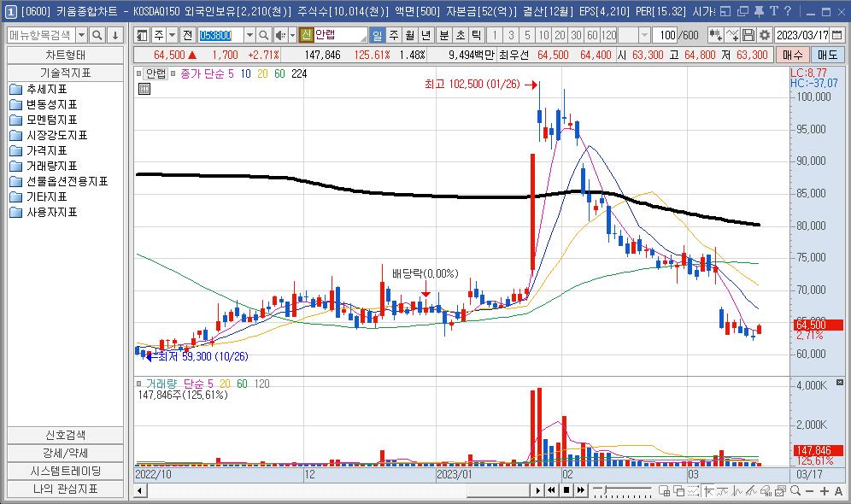Open the sound options dropdown arrow
The image size is (851, 504).
(x=292, y=35)
